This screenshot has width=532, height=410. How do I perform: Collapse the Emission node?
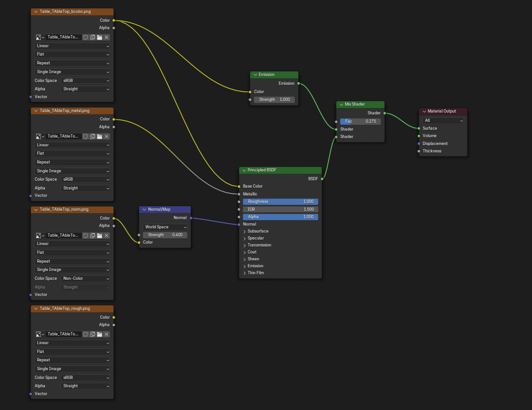pyautogui.click(x=255, y=75)
